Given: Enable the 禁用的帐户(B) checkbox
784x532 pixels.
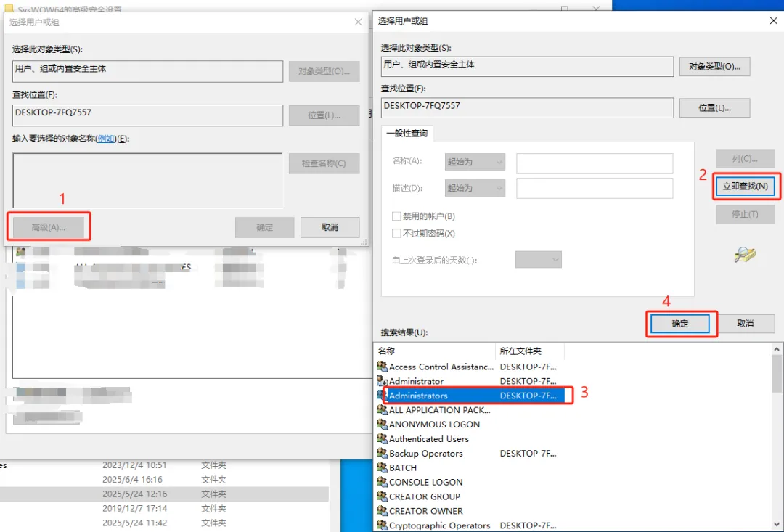Looking at the screenshot, I should tap(396, 216).
